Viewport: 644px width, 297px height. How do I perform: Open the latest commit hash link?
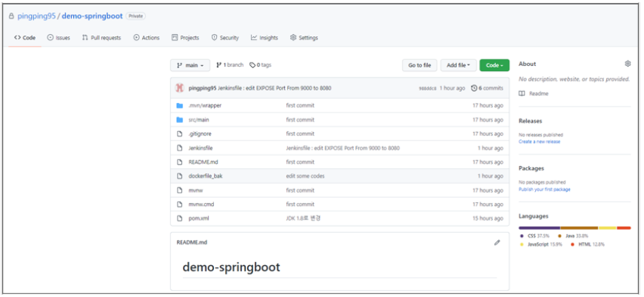pos(428,88)
